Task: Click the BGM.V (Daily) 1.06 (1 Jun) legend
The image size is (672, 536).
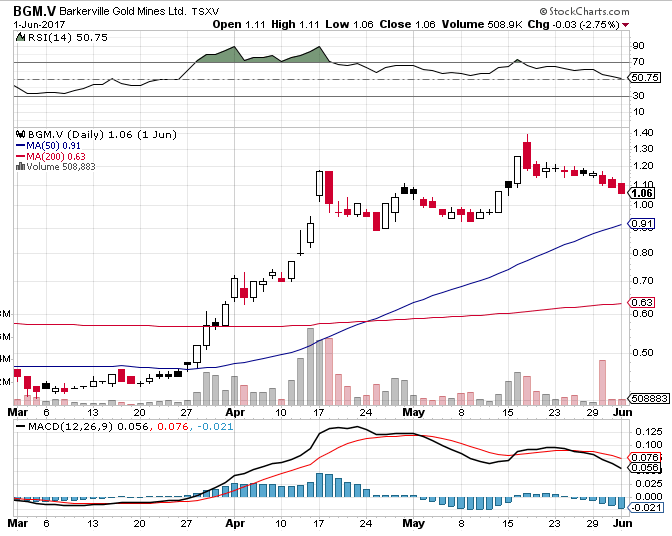Action: 102,135
